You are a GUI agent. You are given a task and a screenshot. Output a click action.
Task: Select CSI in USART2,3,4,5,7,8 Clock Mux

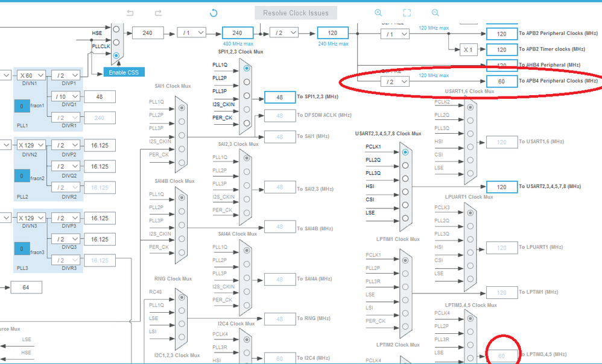[405, 206]
